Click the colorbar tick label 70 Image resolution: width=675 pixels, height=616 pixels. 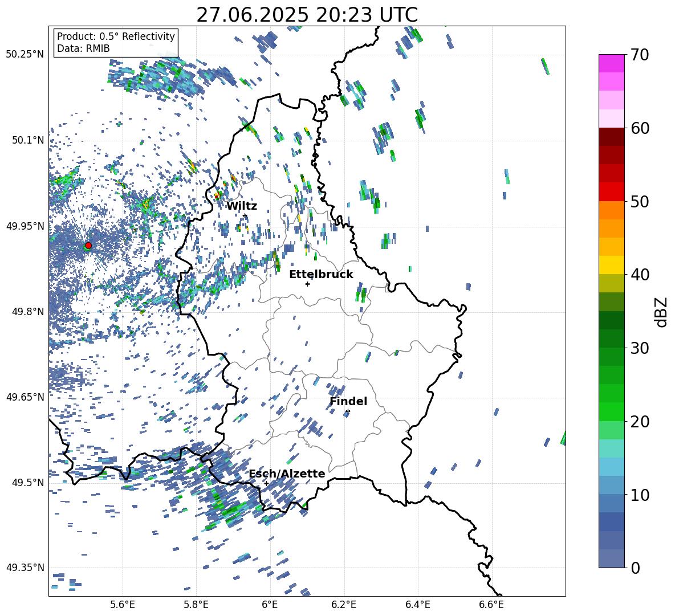click(x=640, y=55)
